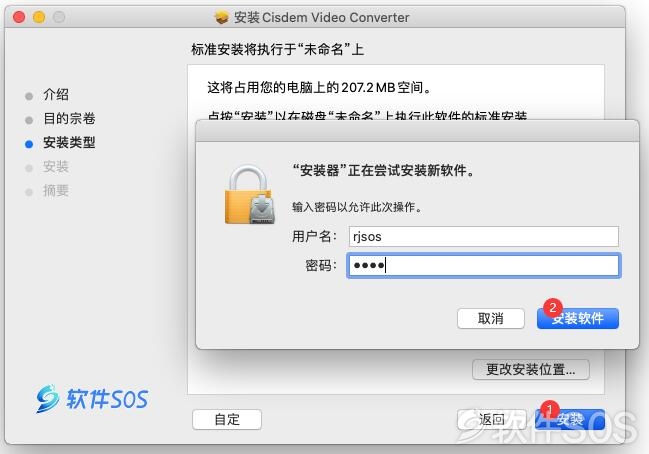
Task: Focus the 密码 password field
Action: coord(483,265)
